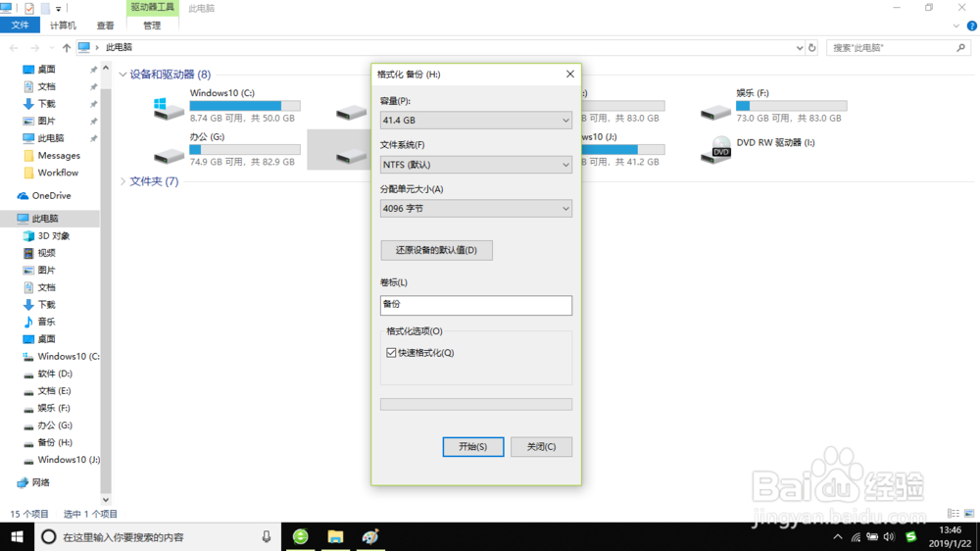Refresh the address bar location
Image resolution: width=980 pixels, height=551 pixels.
(811, 47)
